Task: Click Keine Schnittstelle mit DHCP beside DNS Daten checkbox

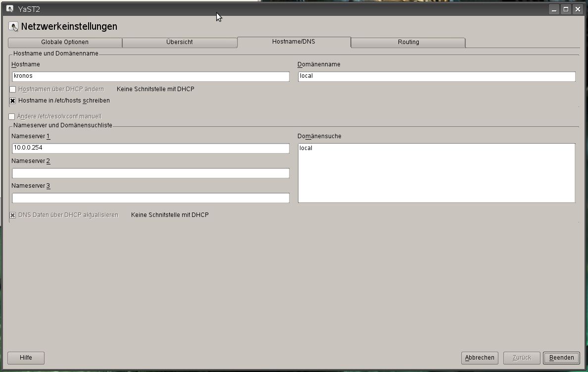Action: coord(170,214)
